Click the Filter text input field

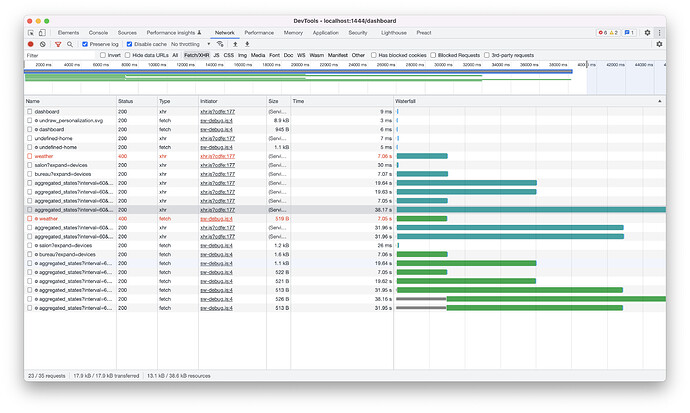point(55,55)
